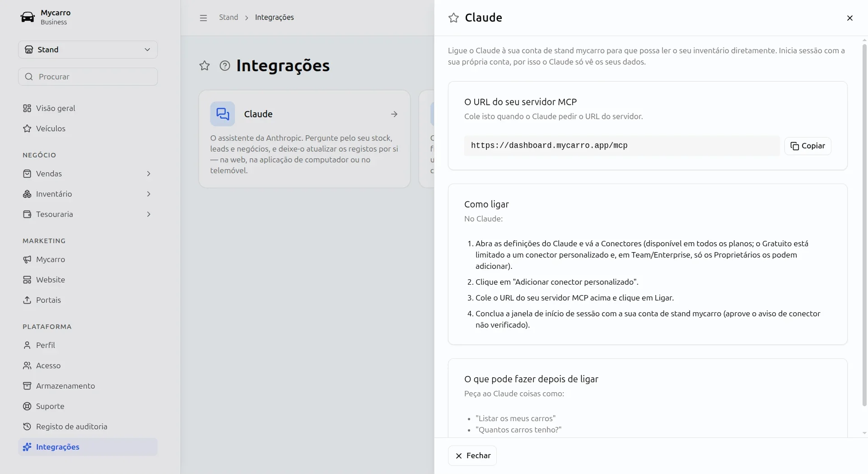Image resolution: width=868 pixels, height=474 pixels.
Task: Copy the MCP server URL
Action: pyautogui.click(x=807, y=146)
